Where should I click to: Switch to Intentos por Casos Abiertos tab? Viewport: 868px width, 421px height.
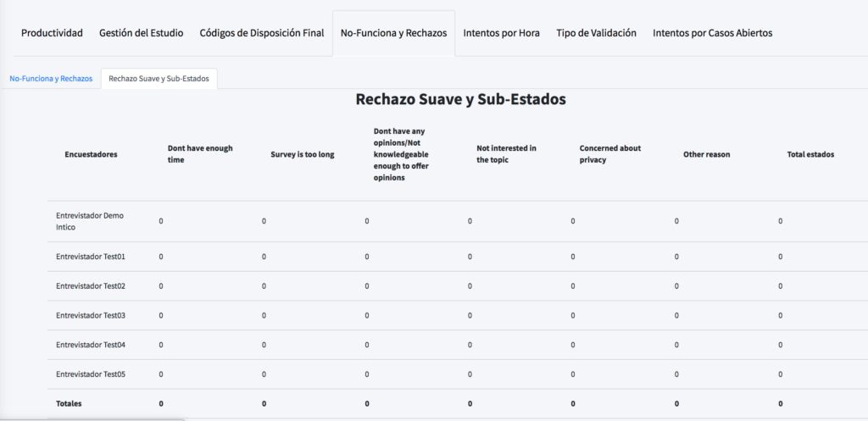712,33
